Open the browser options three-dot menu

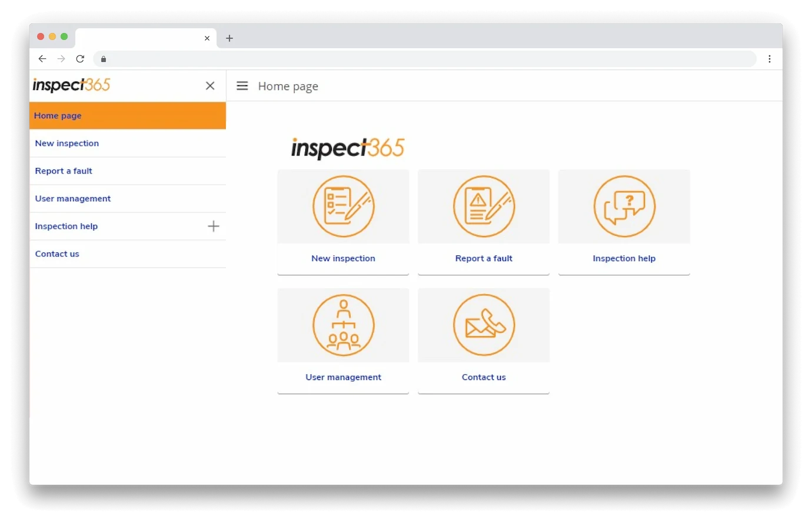click(x=769, y=59)
